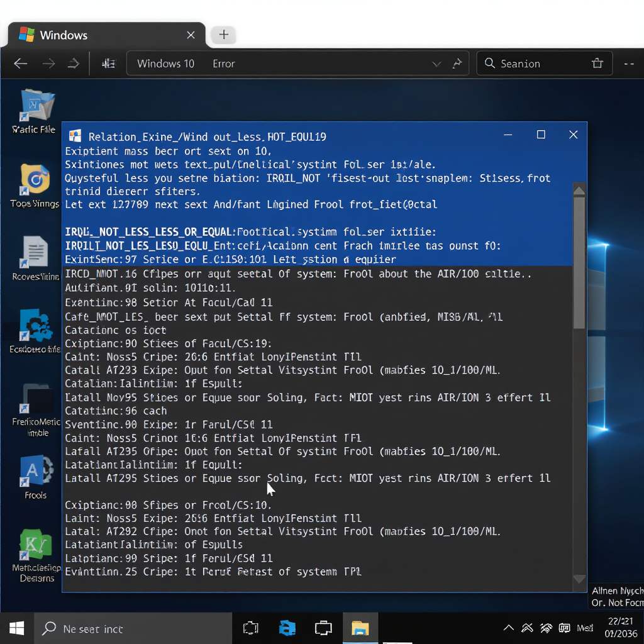Open the blue puzzle-piece desktop icon
The width and height of the screenshot is (644, 644).
[35, 326]
